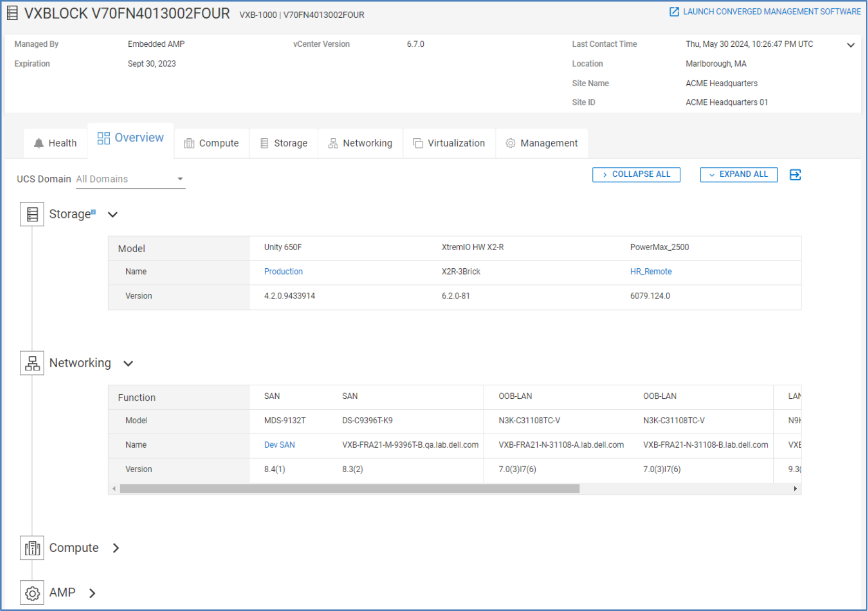Click the Compute section heading text
Viewport: 868px width, 611px height.
coord(74,548)
